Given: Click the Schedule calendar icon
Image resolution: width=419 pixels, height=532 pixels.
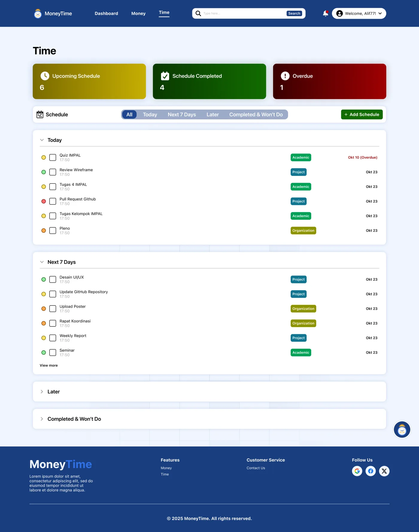Looking at the screenshot, I should 40,115.
